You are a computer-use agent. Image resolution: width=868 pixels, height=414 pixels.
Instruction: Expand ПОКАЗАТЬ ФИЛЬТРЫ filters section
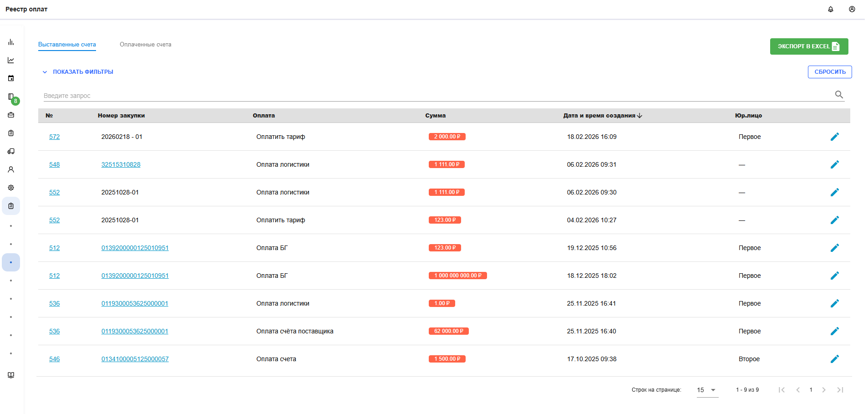tap(78, 72)
